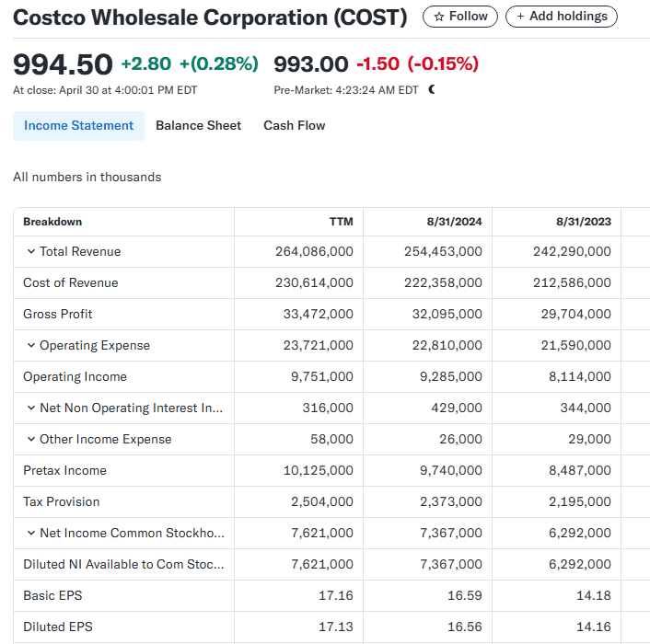Select Diluted NI Available to Com Stock label
The image size is (650, 644).
tap(123, 564)
